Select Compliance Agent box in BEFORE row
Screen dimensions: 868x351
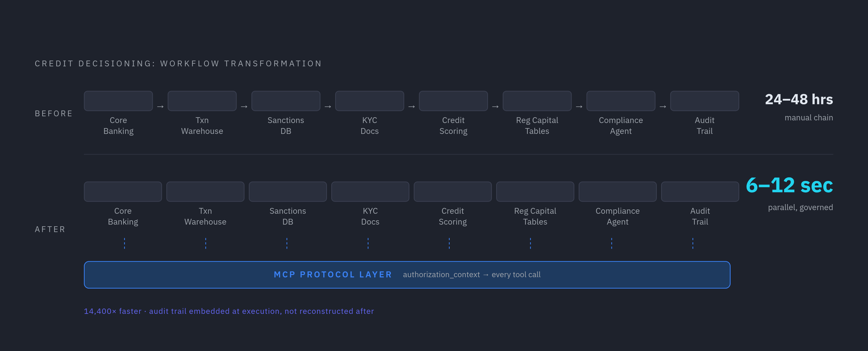[x=621, y=101]
